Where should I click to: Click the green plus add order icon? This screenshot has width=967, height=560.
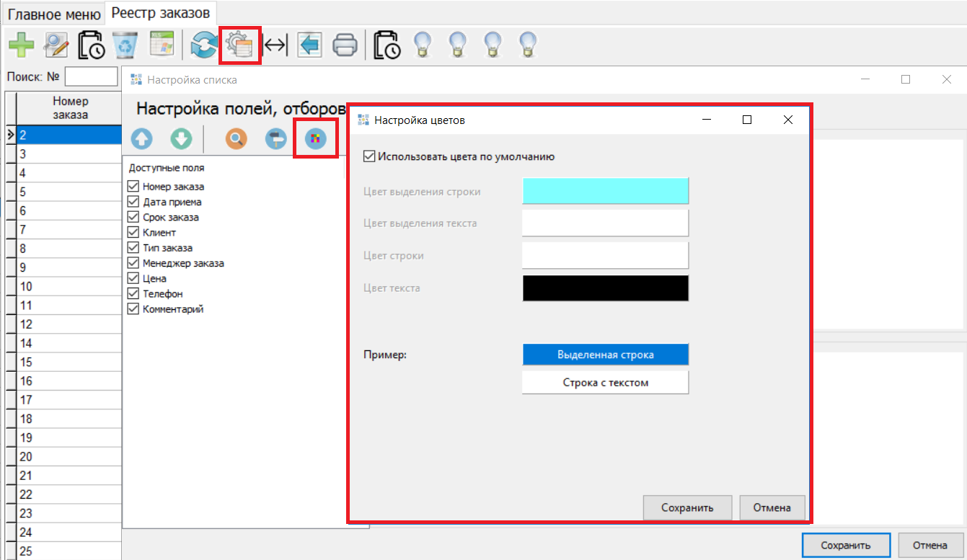tap(21, 45)
